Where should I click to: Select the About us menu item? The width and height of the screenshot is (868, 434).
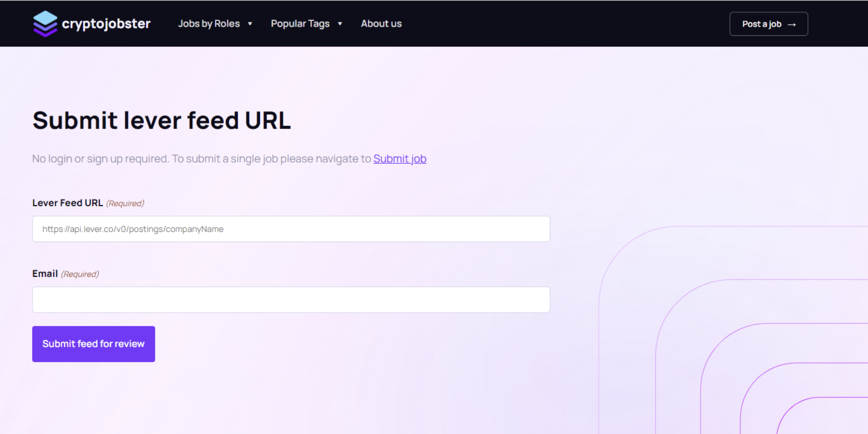(x=381, y=23)
